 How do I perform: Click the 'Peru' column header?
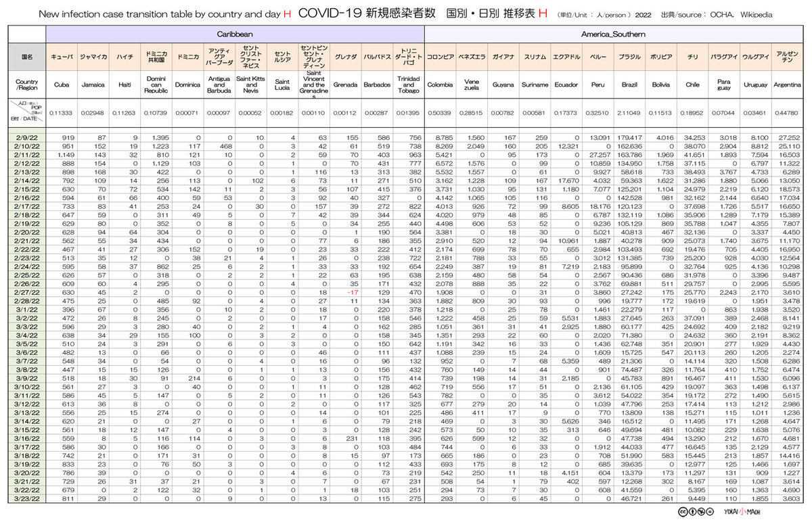click(597, 85)
